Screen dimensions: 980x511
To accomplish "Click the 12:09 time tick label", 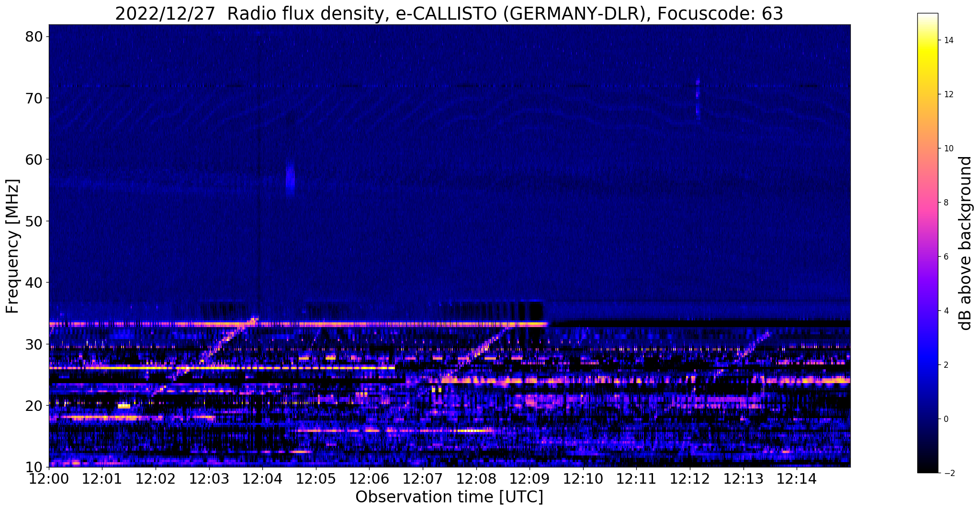I will coord(530,478).
